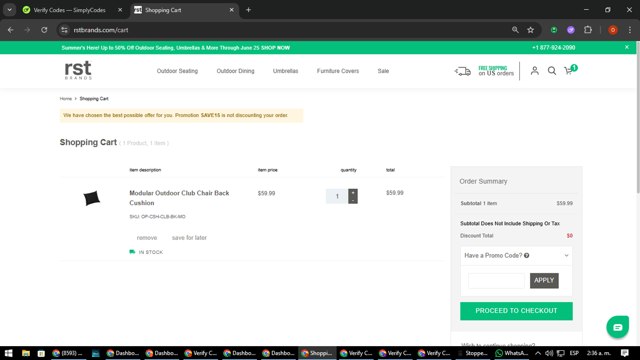640x360 pixels.
Task: Open the tab search dropdown arrow
Action: coord(9,10)
